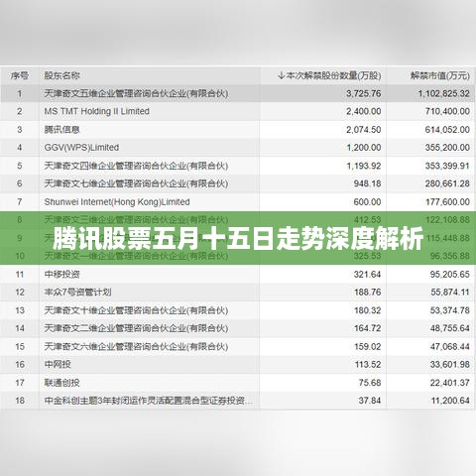Click the 1,102,825.32 market value cell
The width and height of the screenshot is (476, 476).
click(x=444, y=93)
